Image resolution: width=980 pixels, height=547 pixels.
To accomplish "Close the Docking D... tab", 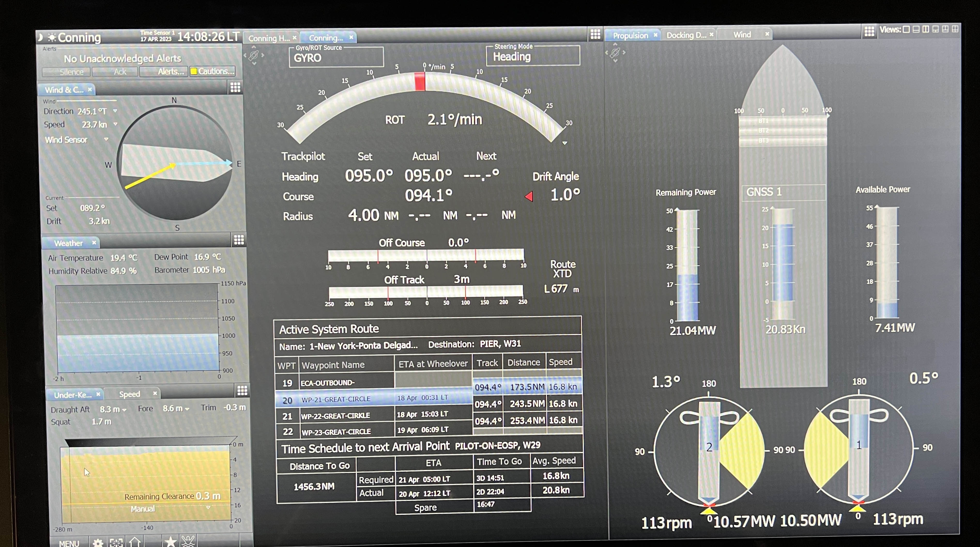I will 711,34.
